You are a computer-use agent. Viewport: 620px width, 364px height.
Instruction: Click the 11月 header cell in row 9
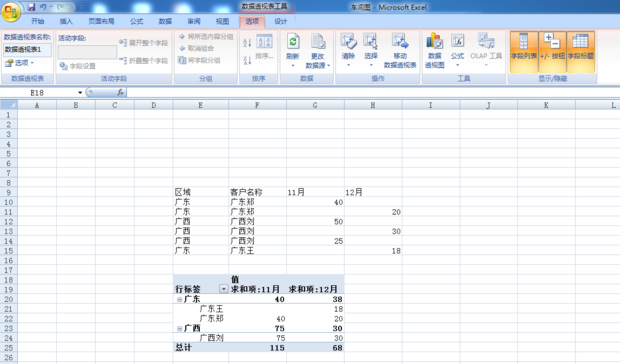click(315, 192)
